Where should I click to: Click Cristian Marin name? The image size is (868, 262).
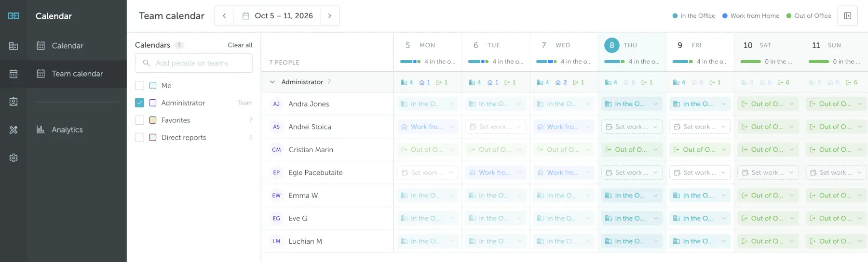click(311, 150)
